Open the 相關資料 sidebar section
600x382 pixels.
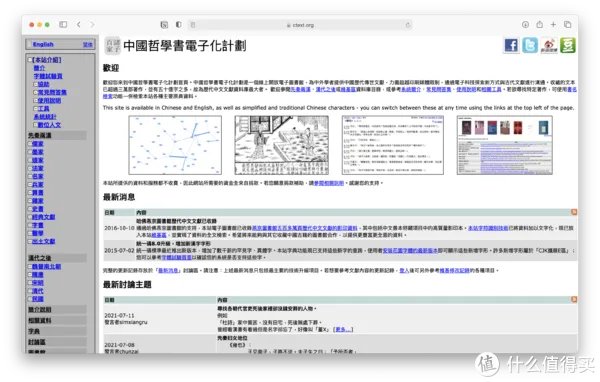[x=57, y=320]
